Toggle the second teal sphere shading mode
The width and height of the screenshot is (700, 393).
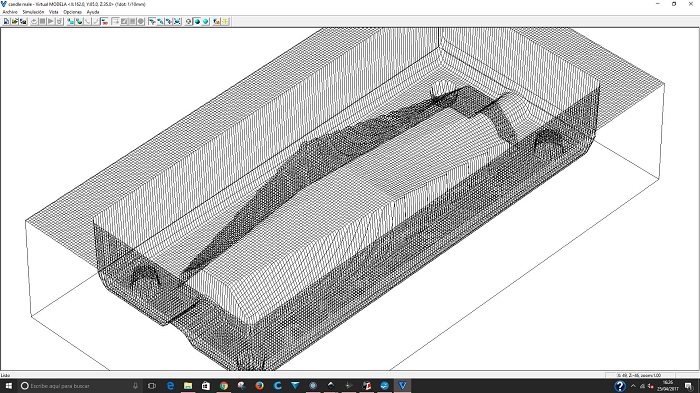click(206, 21)
